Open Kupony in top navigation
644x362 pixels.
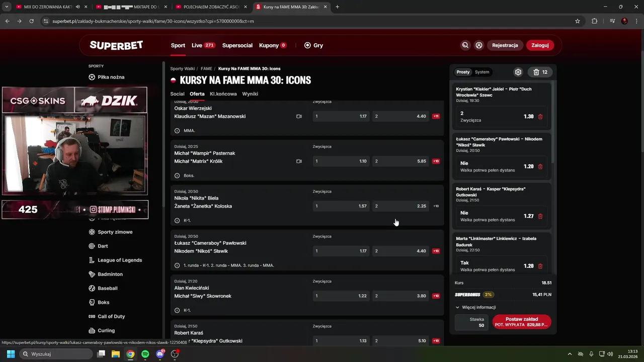[x=273, y=45]
